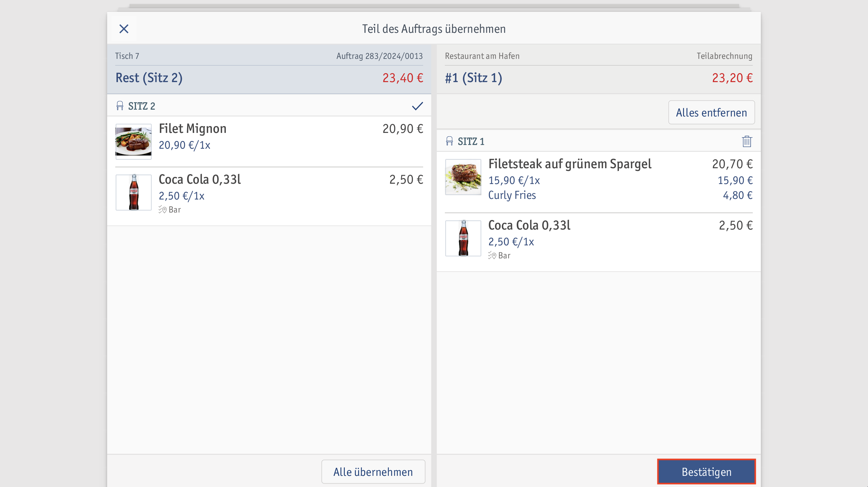Screen dimensions: 868x487
Task: Click the trash icon for Sitz 1
Action: coord(747,141)
